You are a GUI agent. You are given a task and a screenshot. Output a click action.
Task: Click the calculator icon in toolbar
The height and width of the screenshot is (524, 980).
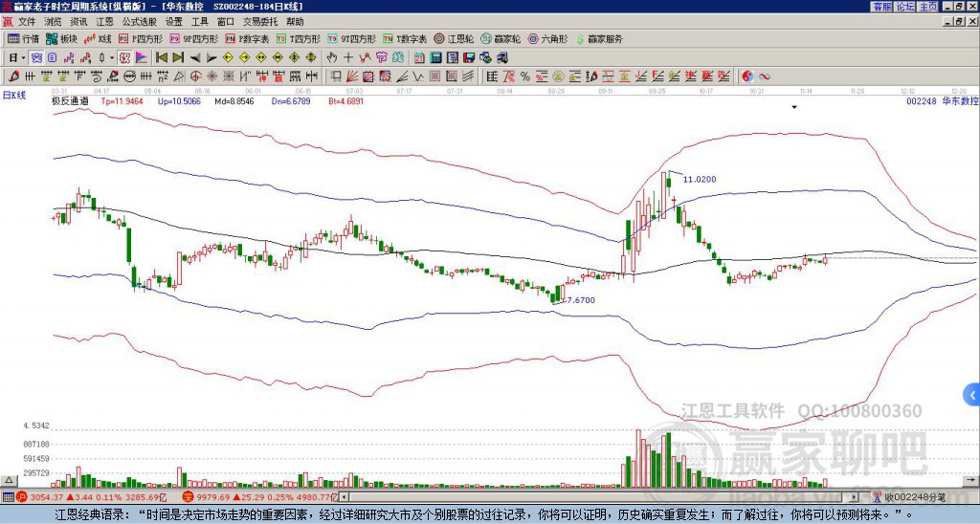tap(435, 57)
